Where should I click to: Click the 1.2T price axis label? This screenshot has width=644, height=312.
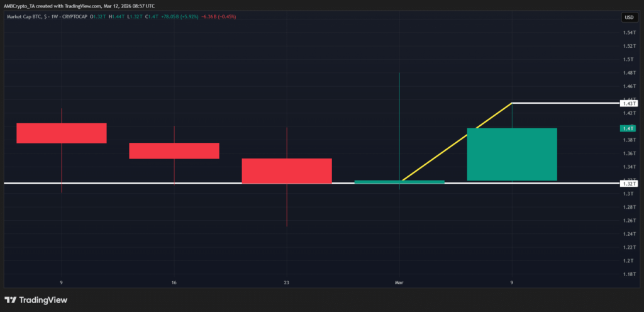630,260
